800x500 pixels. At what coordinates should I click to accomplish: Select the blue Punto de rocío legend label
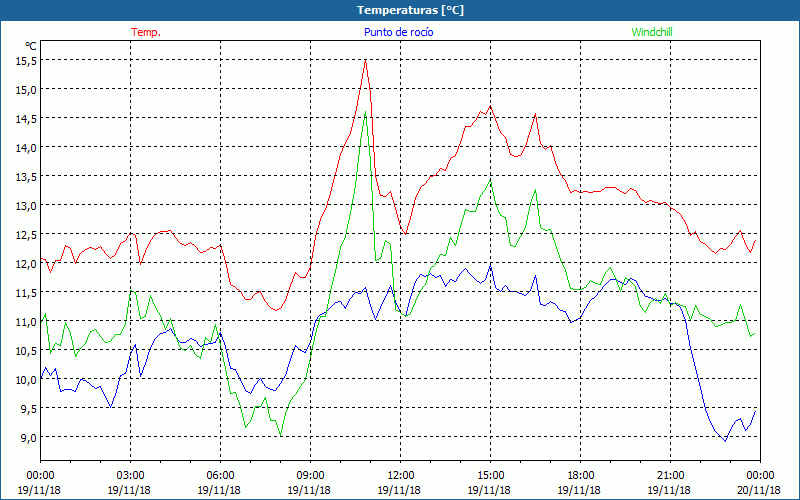(398, 32)
